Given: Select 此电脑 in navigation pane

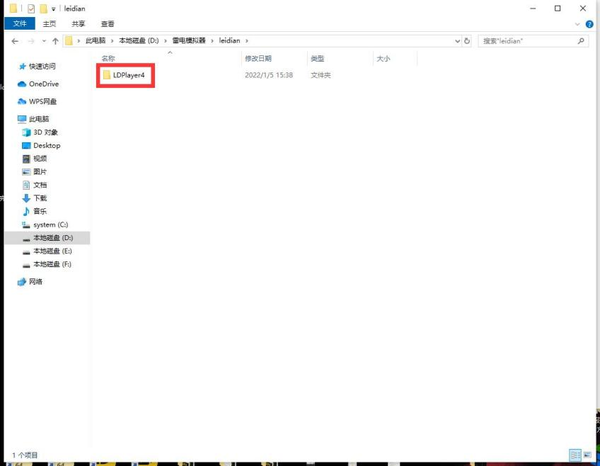Looking at the screenshot, I should coord(33,119).
